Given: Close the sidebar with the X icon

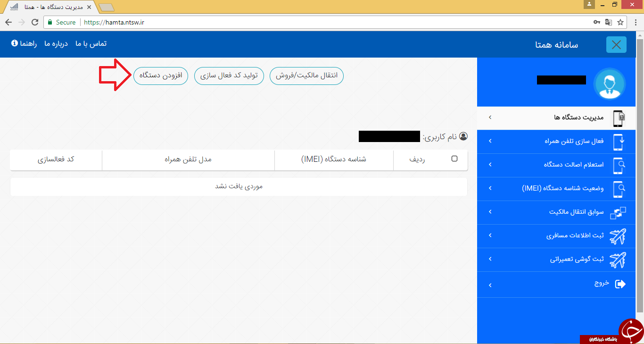Looking at the screenshot, I should tap(616, 45).
